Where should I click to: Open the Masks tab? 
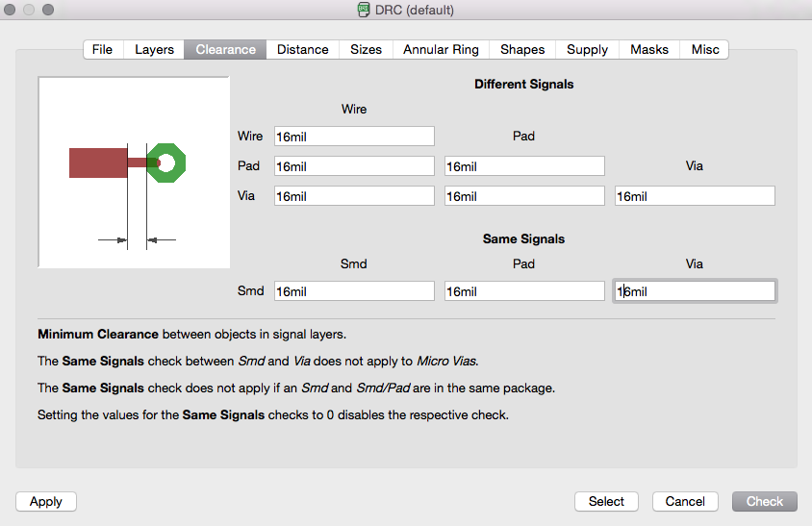(649, 49)
